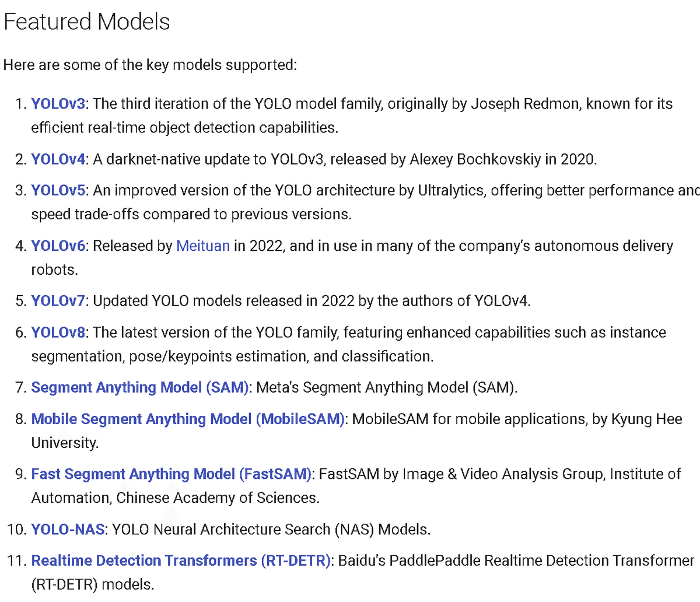This screenshot has height=602, width=700.
Task: Open Realtime Detection Transformers (RT-DETR) link
Action: (181, 561)
